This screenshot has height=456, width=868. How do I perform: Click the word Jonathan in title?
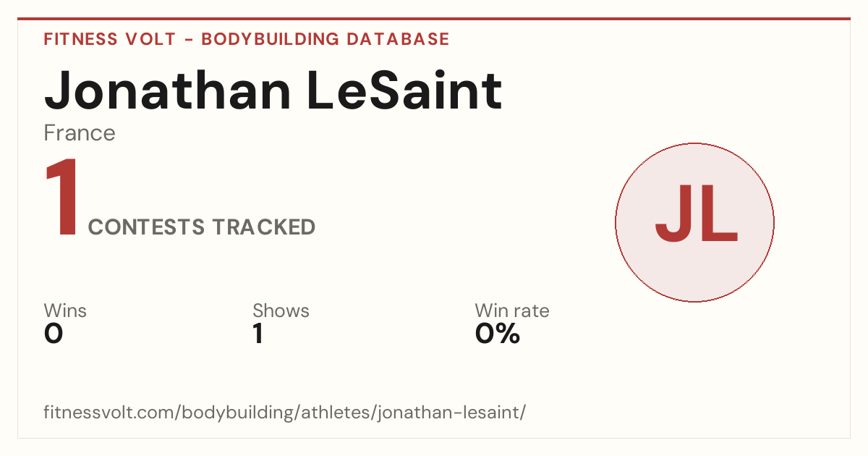pyautogui.click(x=168, y=90)
